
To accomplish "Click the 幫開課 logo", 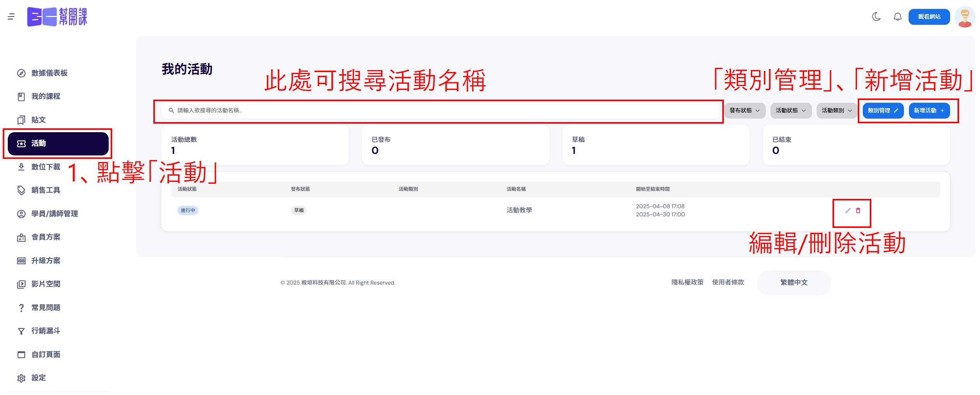I will (x=57, y=17).
